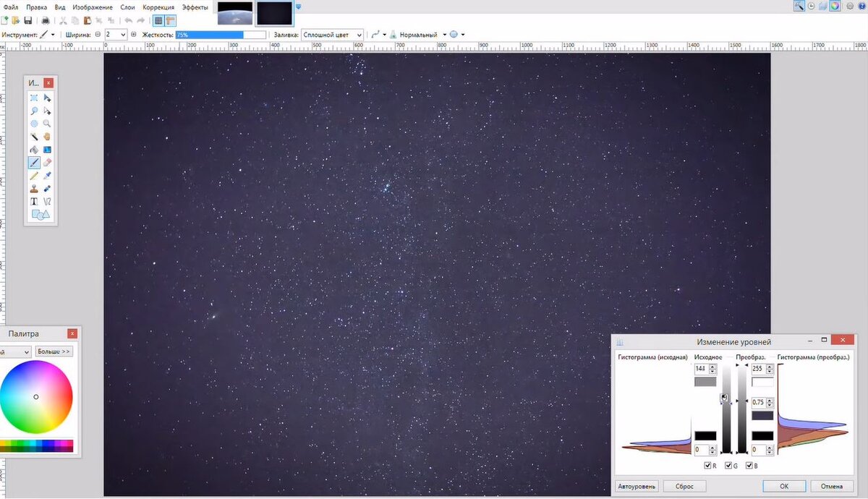Toggle the Tools window icon at top right

pyautogui.click(x=799, y=6)
